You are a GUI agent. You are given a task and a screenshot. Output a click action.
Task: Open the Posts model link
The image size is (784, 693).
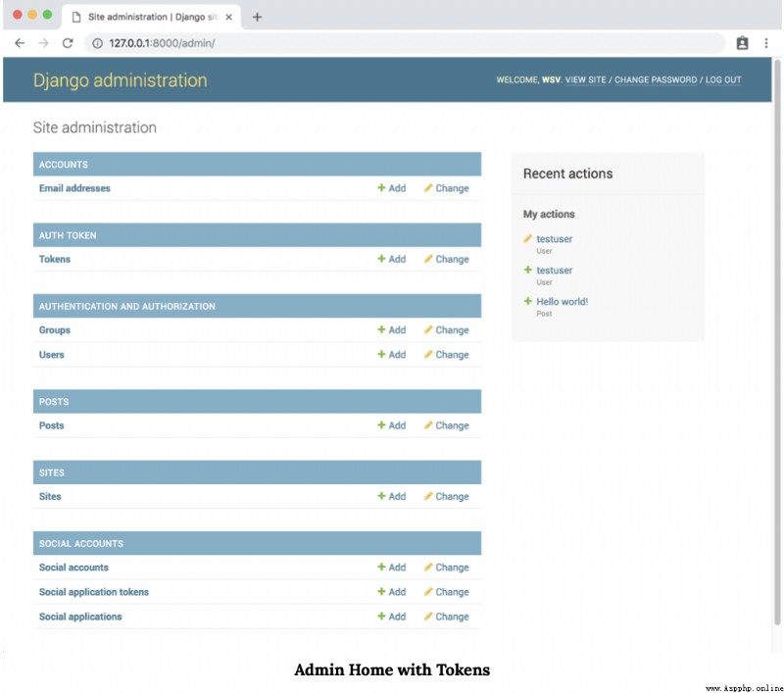(x=52, y=425)
